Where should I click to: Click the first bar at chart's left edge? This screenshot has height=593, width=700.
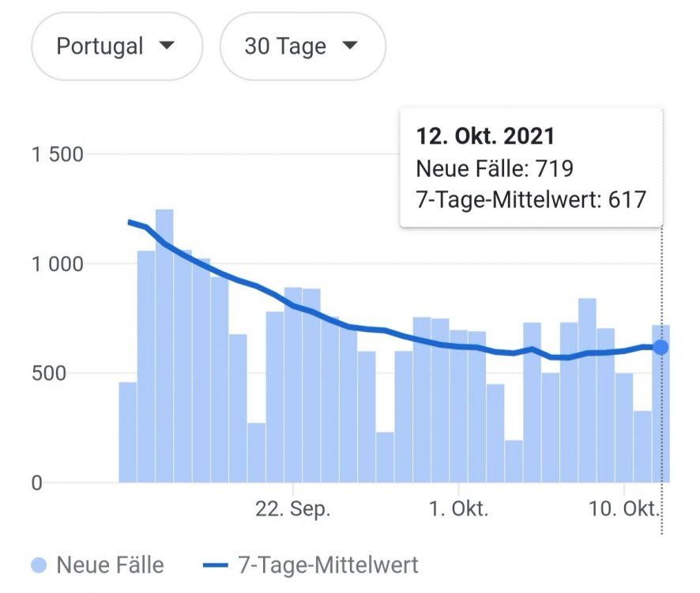coord(128,432)
